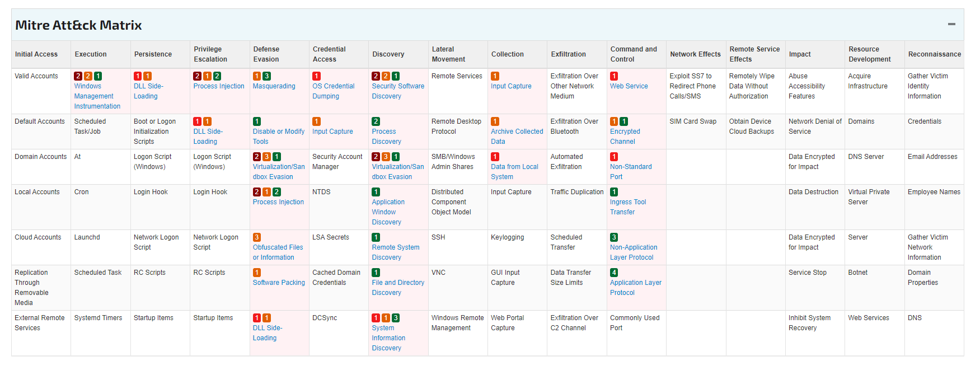Open Application Layer Protocol link
980x375 pixels.
[x=636, y=288]
